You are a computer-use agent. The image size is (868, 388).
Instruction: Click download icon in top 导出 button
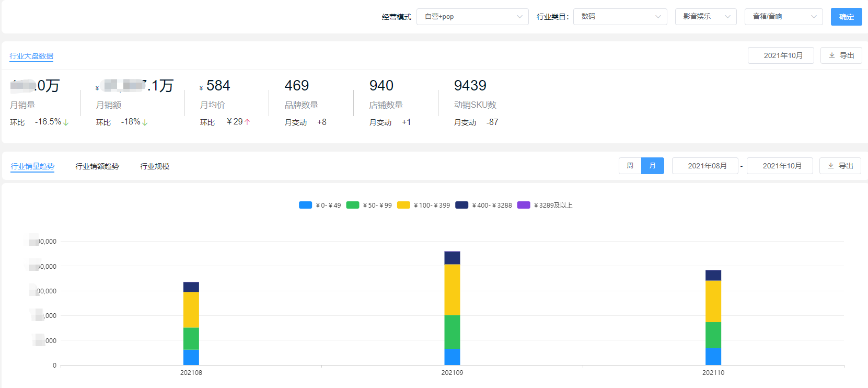pos(832,55)
